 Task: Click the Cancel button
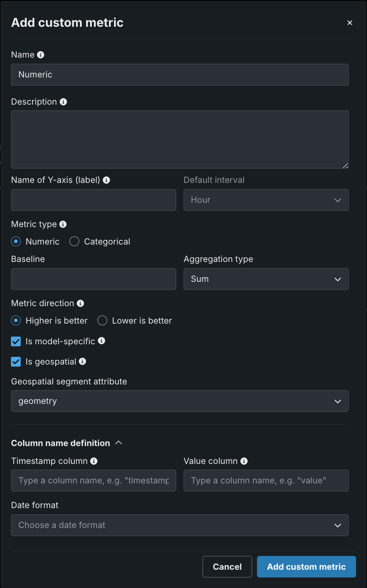pos(227,567)
